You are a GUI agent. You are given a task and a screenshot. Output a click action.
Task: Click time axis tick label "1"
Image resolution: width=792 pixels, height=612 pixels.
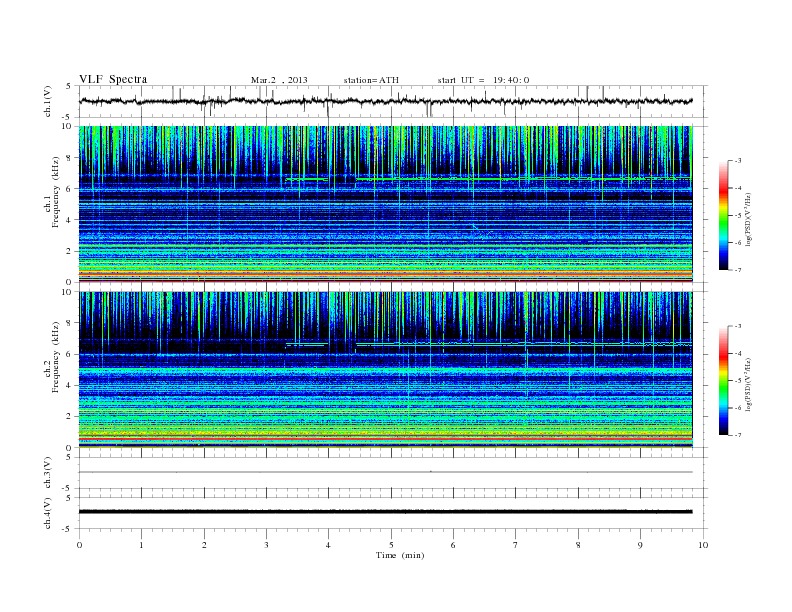(x=141, y=545)
